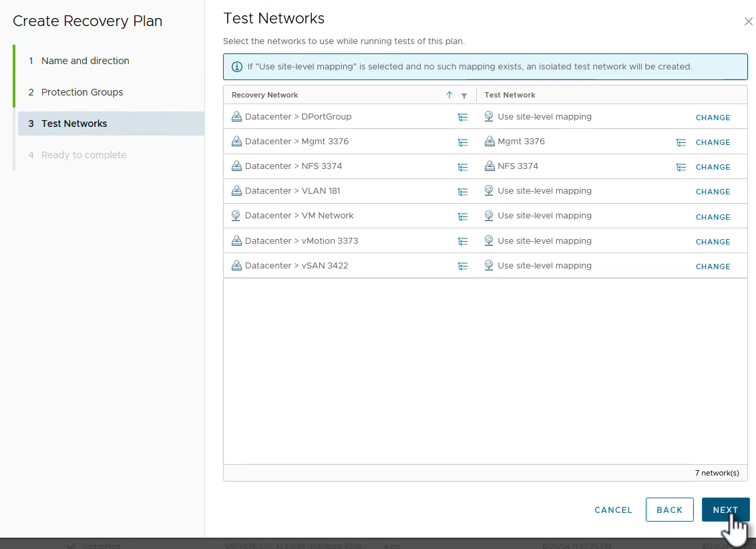
Task: Click the mapping icon in the DPortGroup row
Action: [463, 118]
